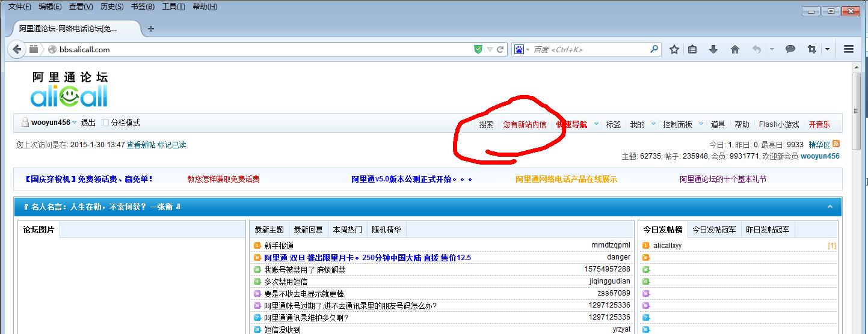Click the Baidu paw search engine icon

519,49
